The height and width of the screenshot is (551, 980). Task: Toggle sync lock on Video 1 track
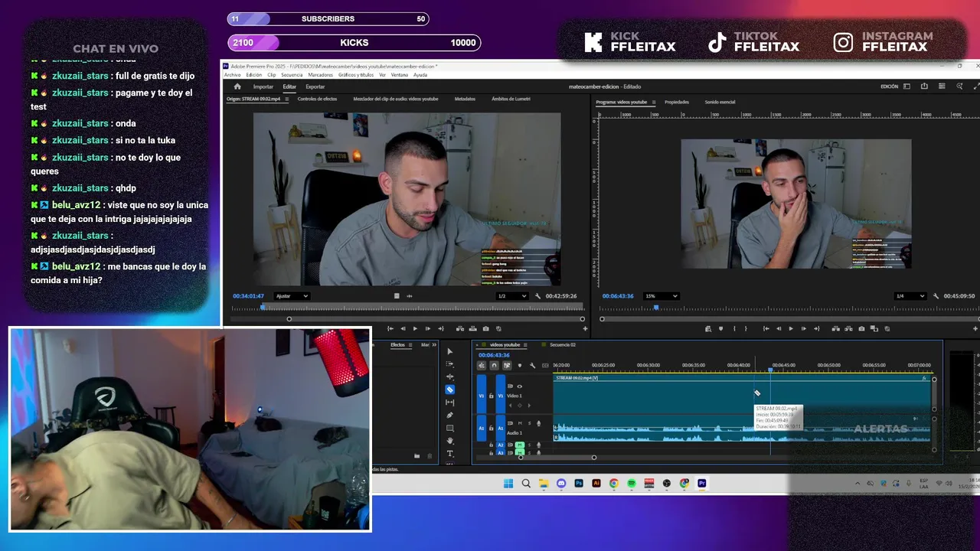pyautogui.click(x=510, y=386)
